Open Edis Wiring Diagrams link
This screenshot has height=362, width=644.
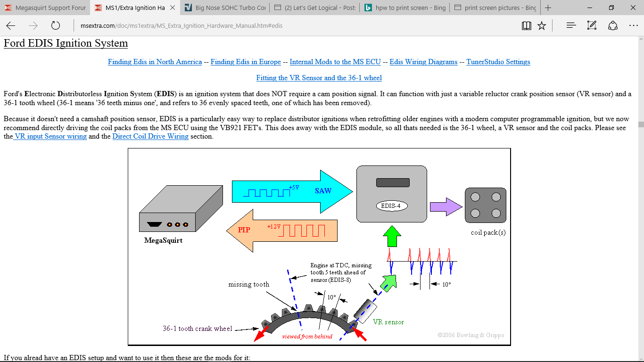coord(423,62)
